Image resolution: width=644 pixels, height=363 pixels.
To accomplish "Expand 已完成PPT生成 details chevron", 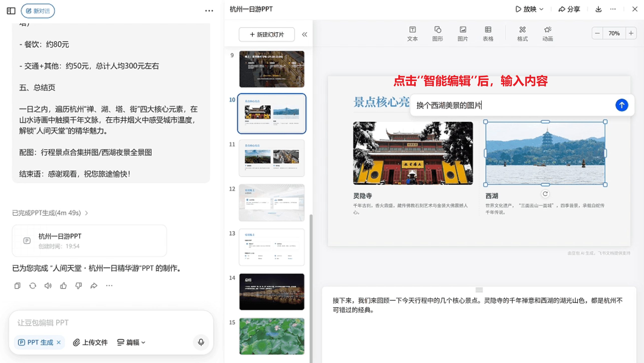I will coord(87,213).
